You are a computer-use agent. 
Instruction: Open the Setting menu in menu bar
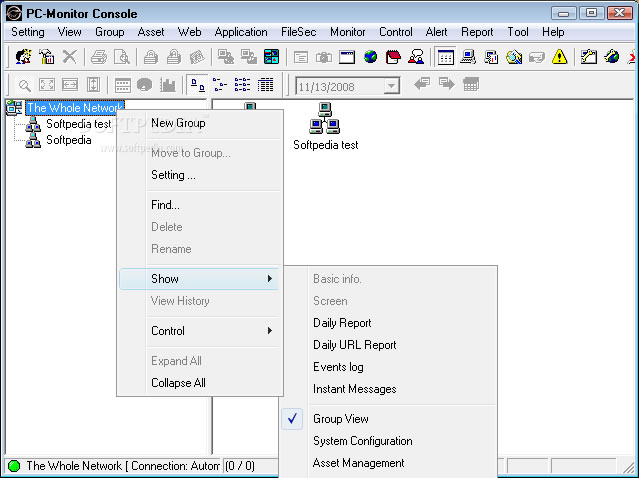tap(28, 32)
